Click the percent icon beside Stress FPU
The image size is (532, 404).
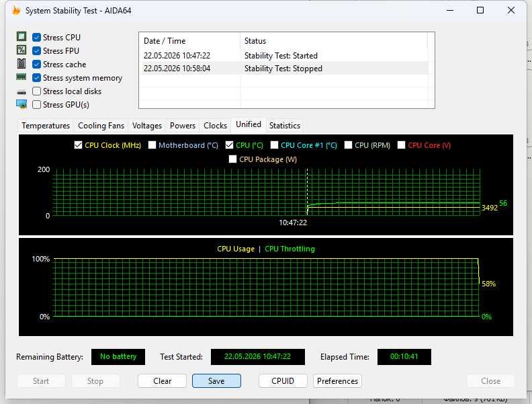(21, 50)
